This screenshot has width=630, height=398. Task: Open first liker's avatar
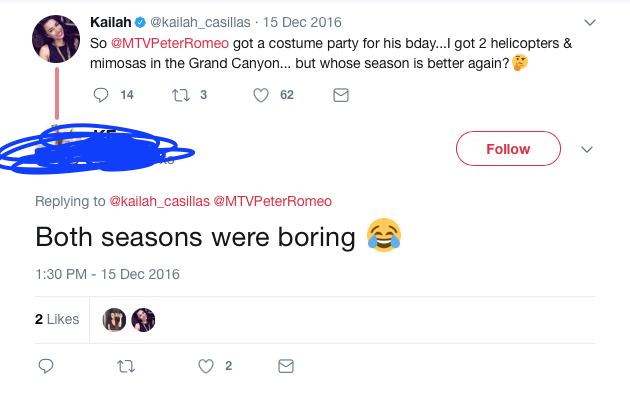[x=114, y=320]
